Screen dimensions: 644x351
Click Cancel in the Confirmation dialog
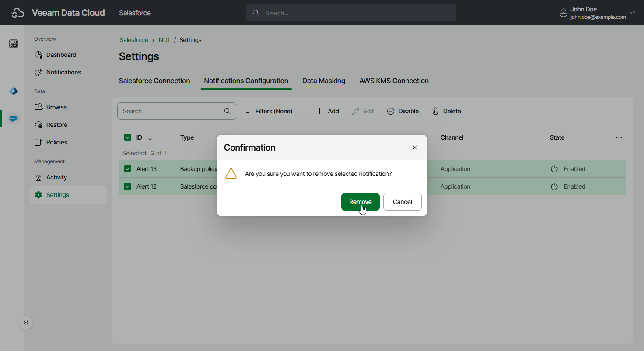pyautogui.click(x=402, y=202)
